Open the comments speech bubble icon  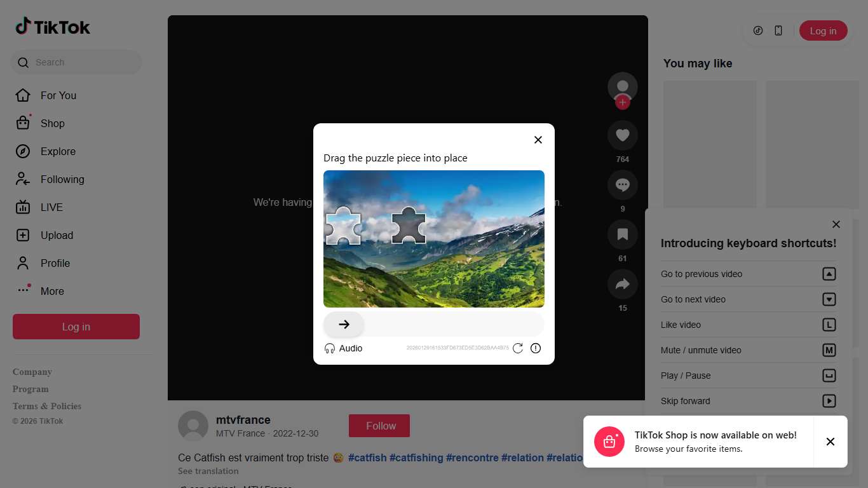(x=622, y=185)
